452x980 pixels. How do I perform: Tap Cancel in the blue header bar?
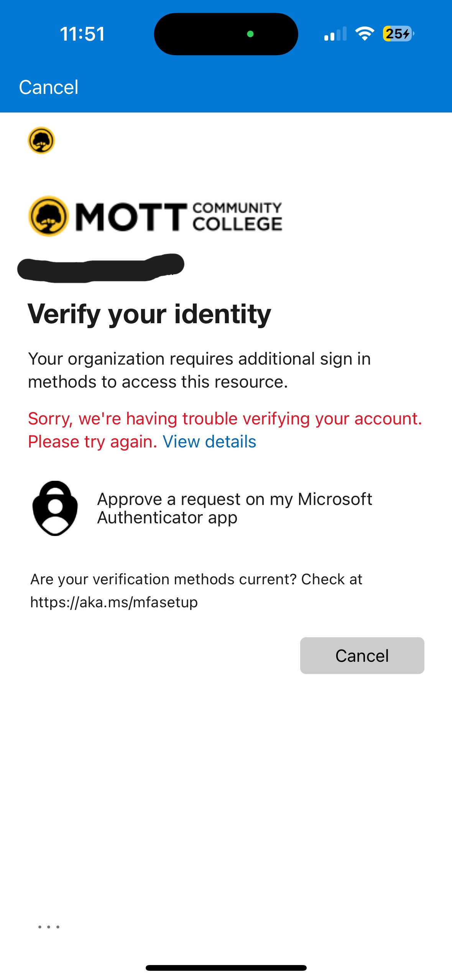pos(48,87)
